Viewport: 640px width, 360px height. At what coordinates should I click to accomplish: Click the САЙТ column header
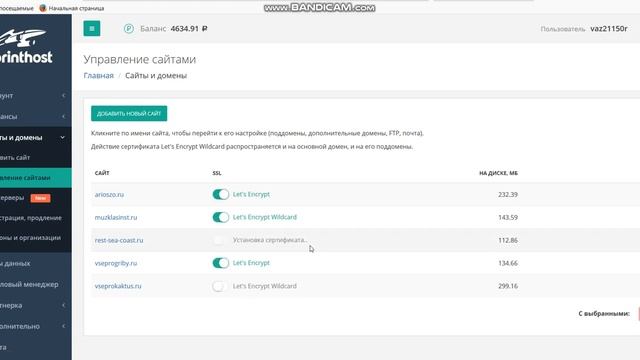pyautogui.click(x=102, y=173)
